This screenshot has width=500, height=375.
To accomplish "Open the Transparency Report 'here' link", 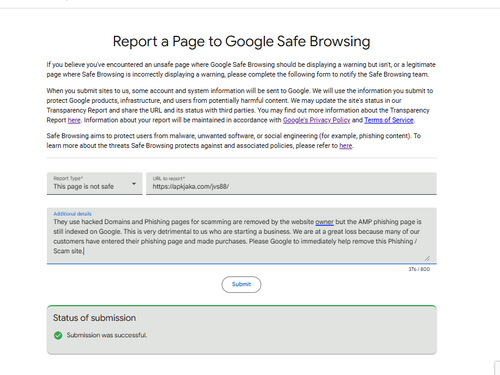I will coord(74,120).
